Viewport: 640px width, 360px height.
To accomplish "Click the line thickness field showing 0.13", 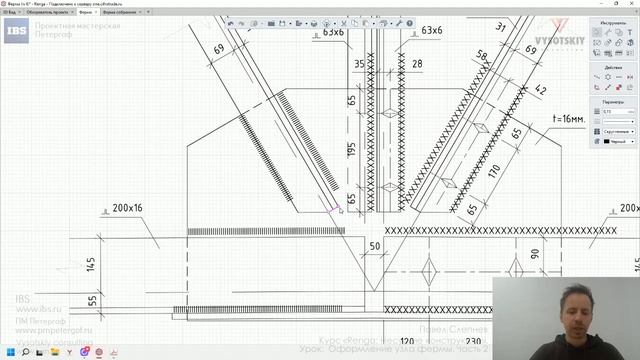I will [619, 111].
